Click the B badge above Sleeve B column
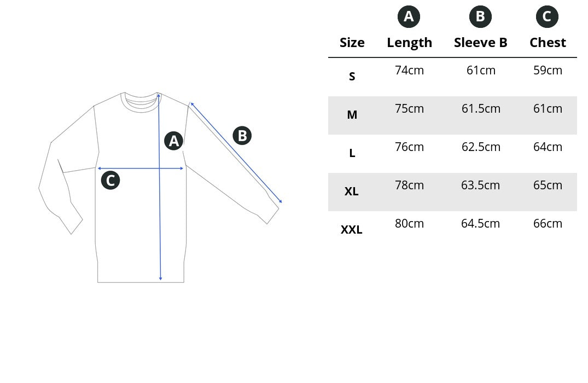 (480, 17)
